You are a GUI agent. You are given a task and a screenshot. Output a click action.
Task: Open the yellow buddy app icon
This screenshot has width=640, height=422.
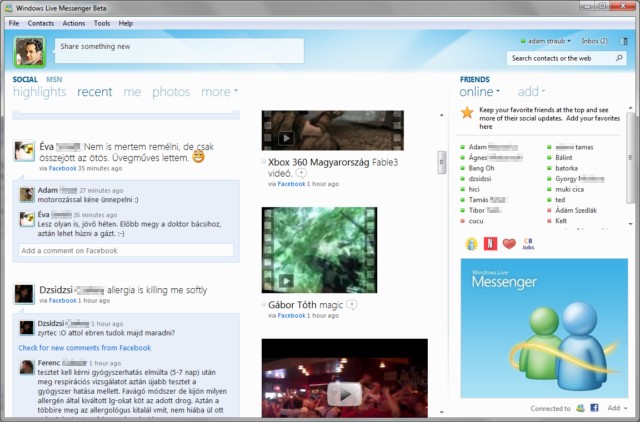point(471,244)
